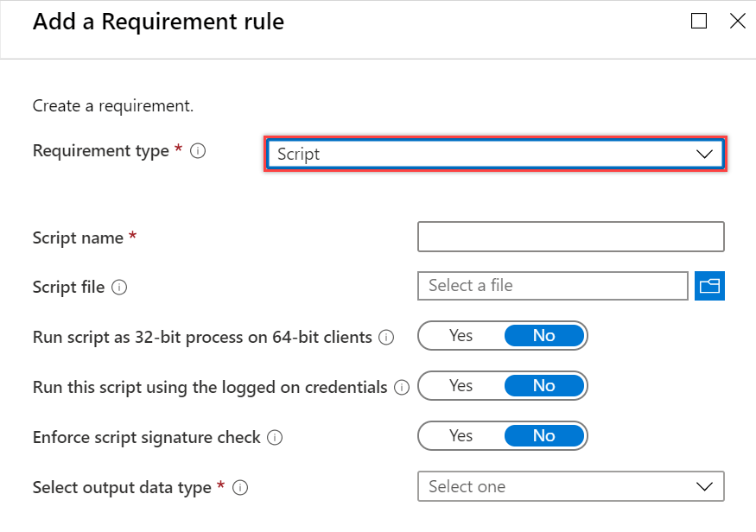Enable Enforce script signature check with Yes
This screenshot has height=532, width=756.
[461, 436]
